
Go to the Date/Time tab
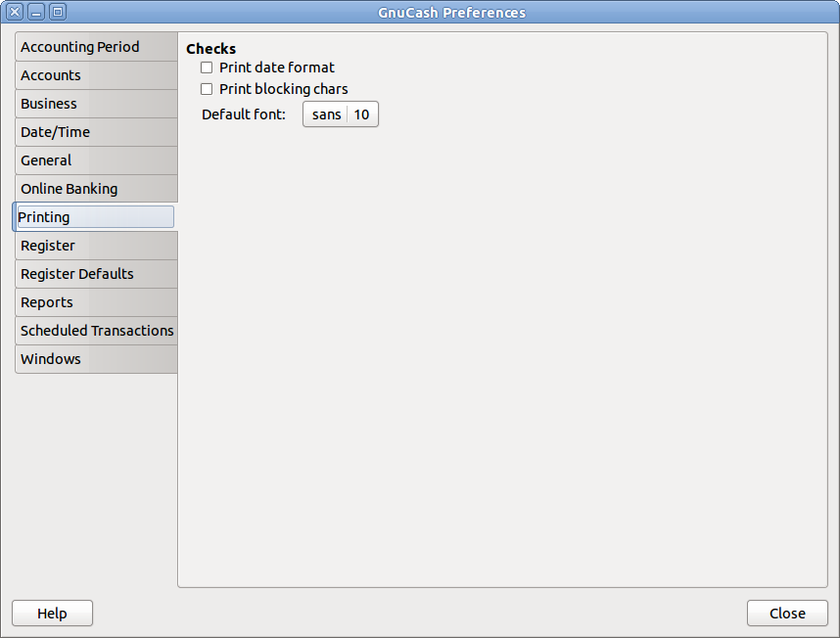(x=96, y=132)
